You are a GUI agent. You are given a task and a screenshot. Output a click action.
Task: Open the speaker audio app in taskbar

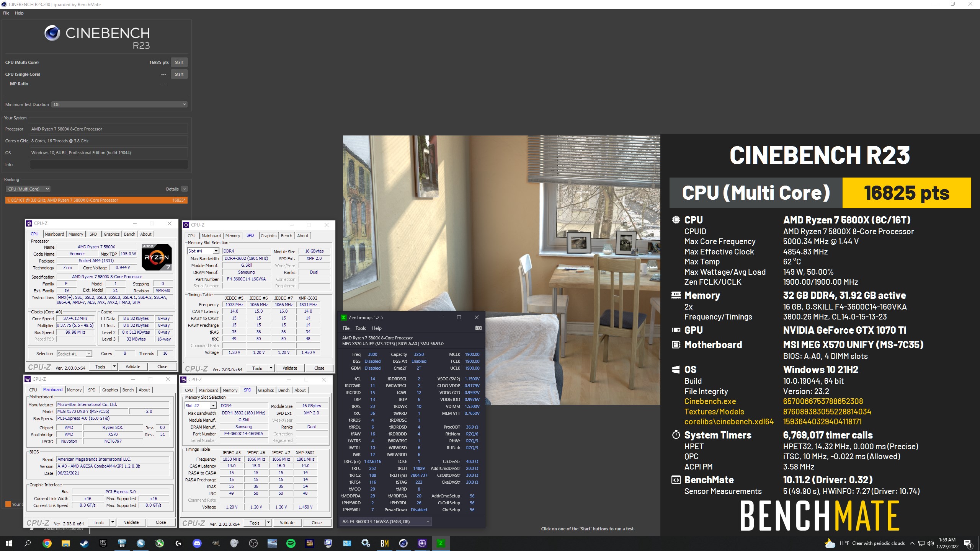coord(234,543)
